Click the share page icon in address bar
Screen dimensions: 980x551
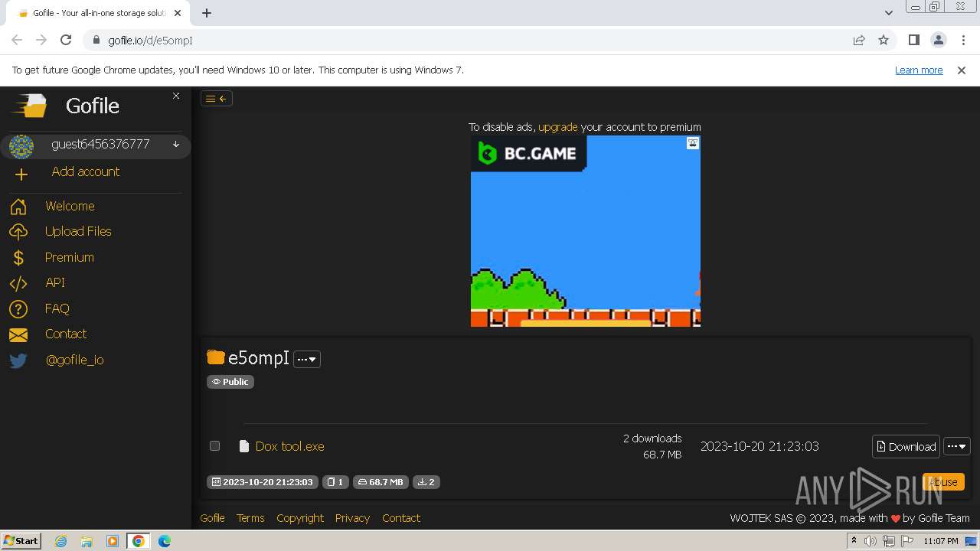coord(859,40)
